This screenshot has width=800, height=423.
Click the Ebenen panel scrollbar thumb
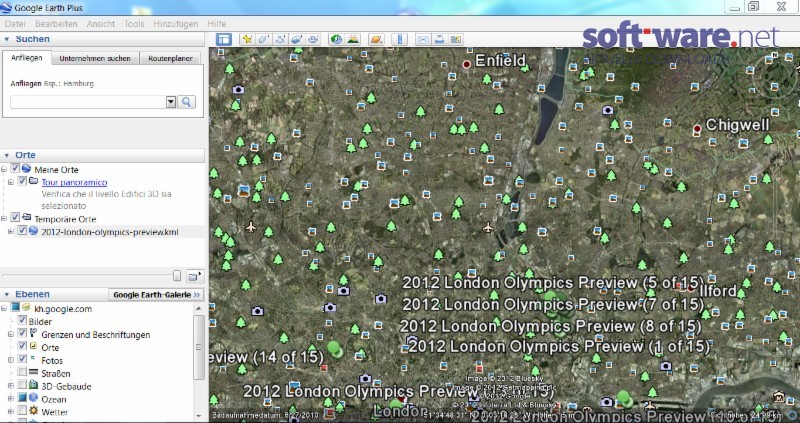(x=198, y=347)
